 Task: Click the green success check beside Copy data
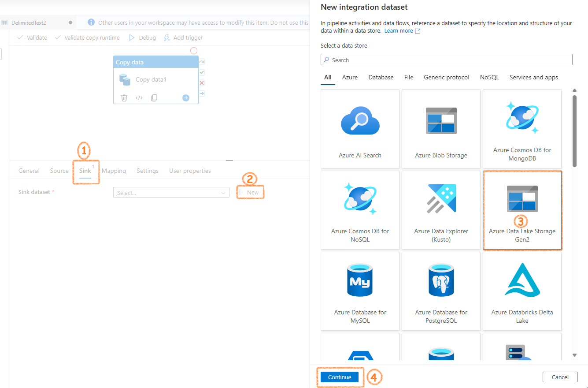(202, 72)
